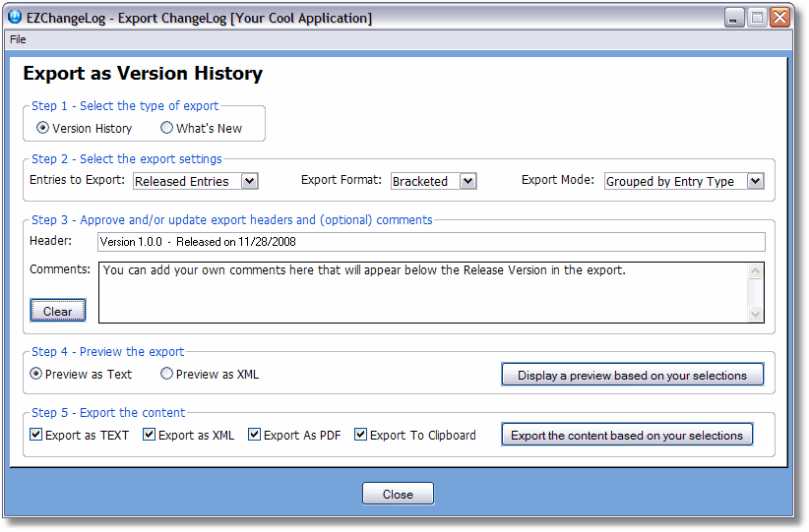The height and width of the screenshot is (532, 809).
Task: Display a preview based on your selections
Action: coord(633,375)
